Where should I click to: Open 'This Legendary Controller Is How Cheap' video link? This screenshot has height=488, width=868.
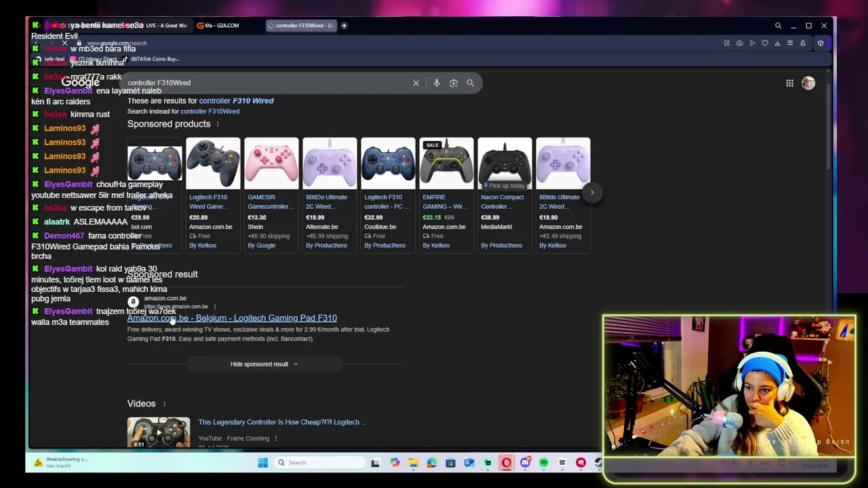tap(282, 422)
